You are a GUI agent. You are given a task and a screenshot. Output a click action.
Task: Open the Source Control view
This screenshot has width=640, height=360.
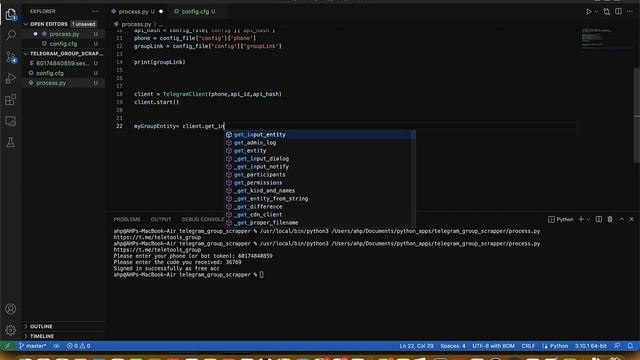point(11,57)
